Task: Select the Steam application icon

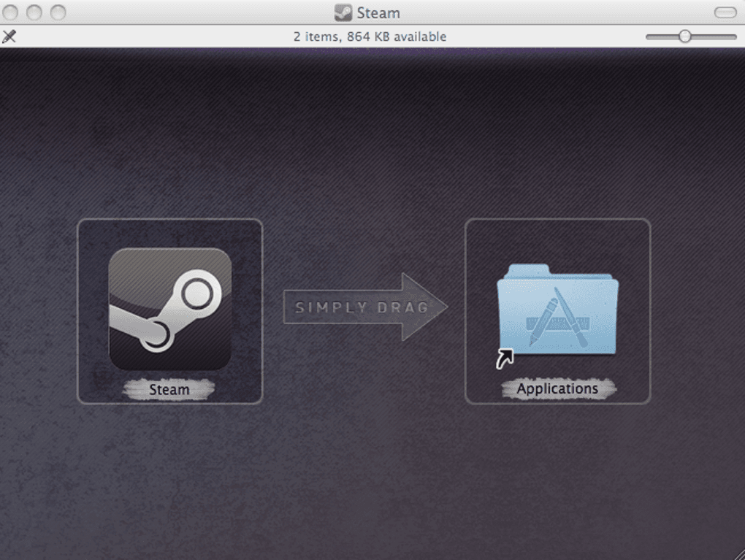Action: (x=170, y=309)
